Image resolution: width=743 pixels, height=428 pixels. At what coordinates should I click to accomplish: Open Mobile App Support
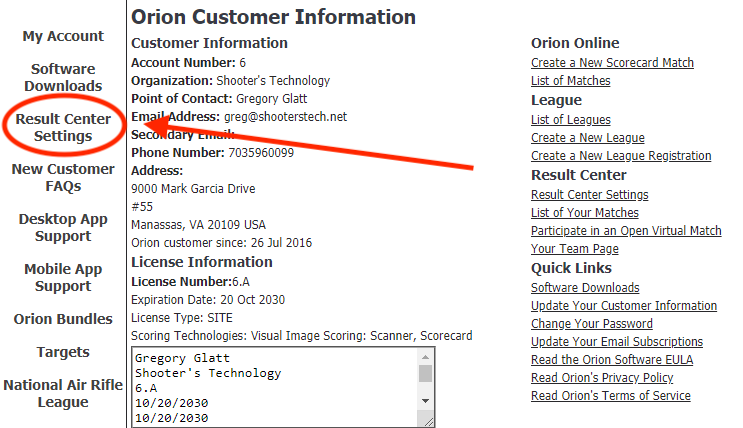(63, 278)
